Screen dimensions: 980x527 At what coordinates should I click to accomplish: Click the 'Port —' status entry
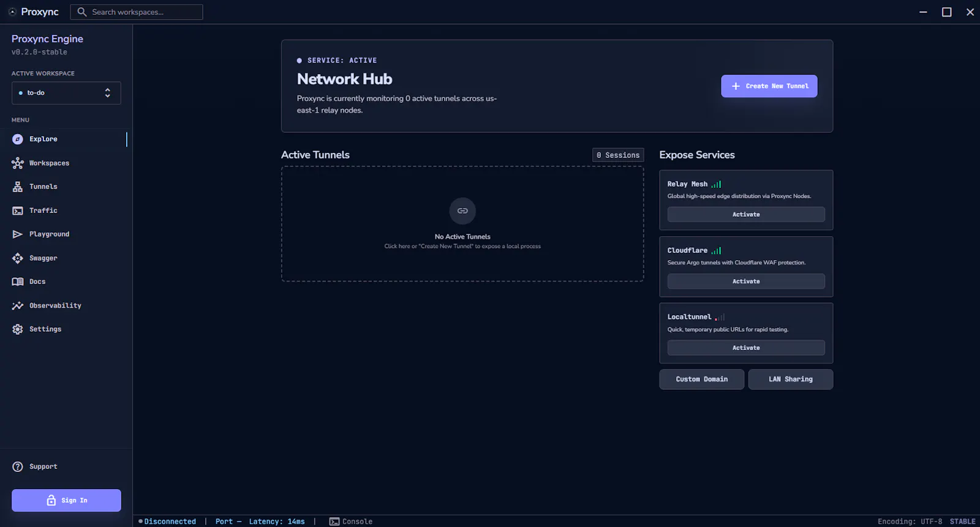coord(228,521)
